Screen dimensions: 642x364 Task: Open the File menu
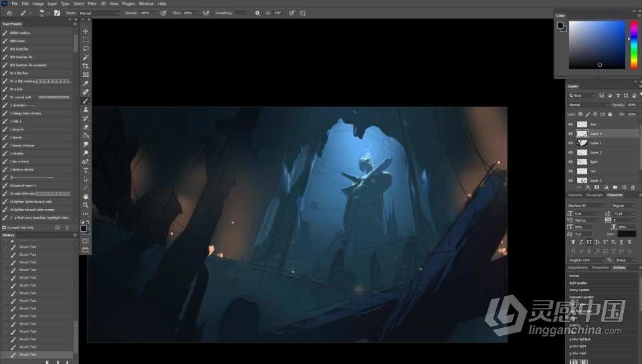pyautogui.click(x=15, y=4)
